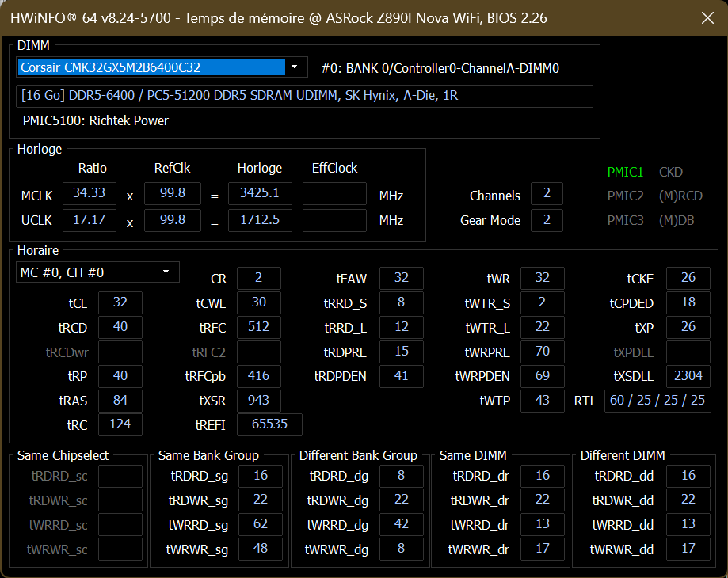Click the tWRWR_dr value 17
The image size is (728, 578).
pos(543,549)
